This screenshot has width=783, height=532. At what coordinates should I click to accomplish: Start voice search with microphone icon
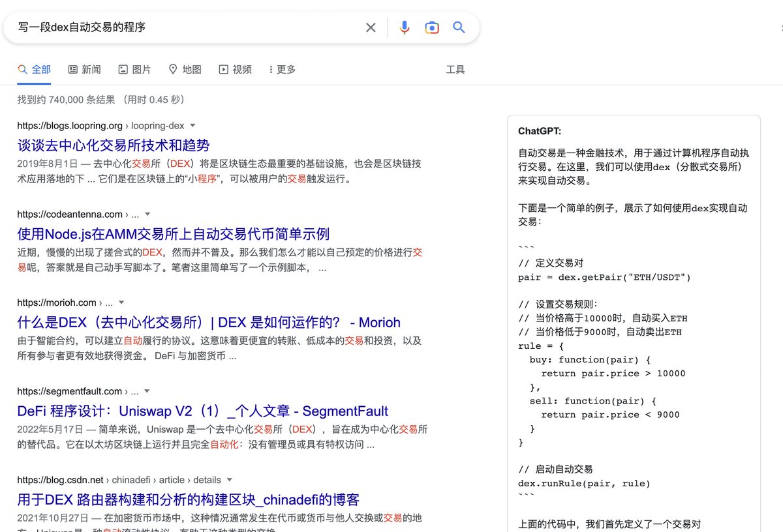pos(405,27)
